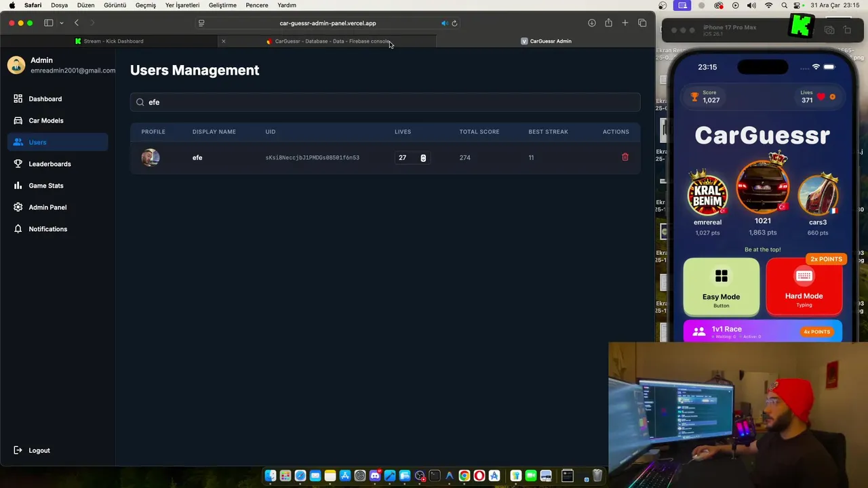Go forward in Safari history
The height and width of the screenshot is (488, 868).
point(93,23)
